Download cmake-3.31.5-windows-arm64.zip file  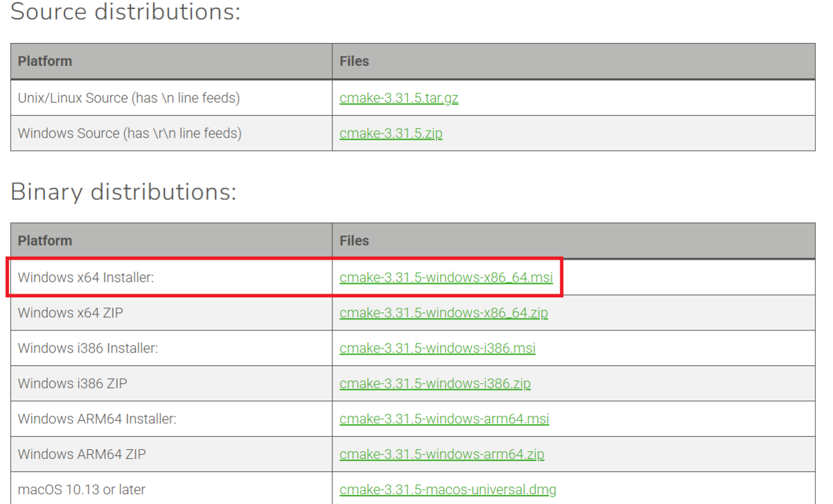tap(442, 455)
